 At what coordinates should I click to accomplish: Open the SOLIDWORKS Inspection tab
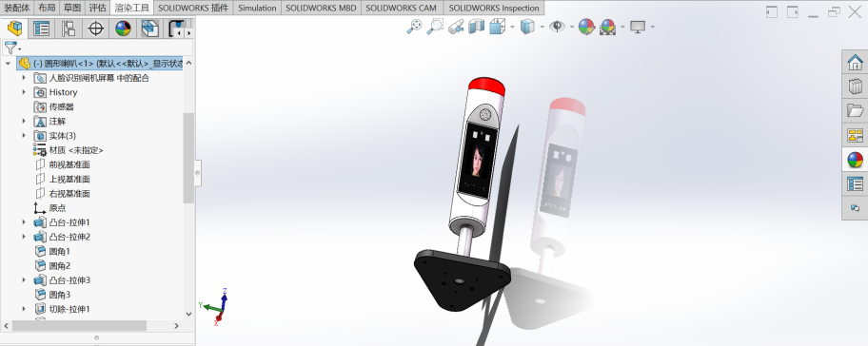point(494,8)
